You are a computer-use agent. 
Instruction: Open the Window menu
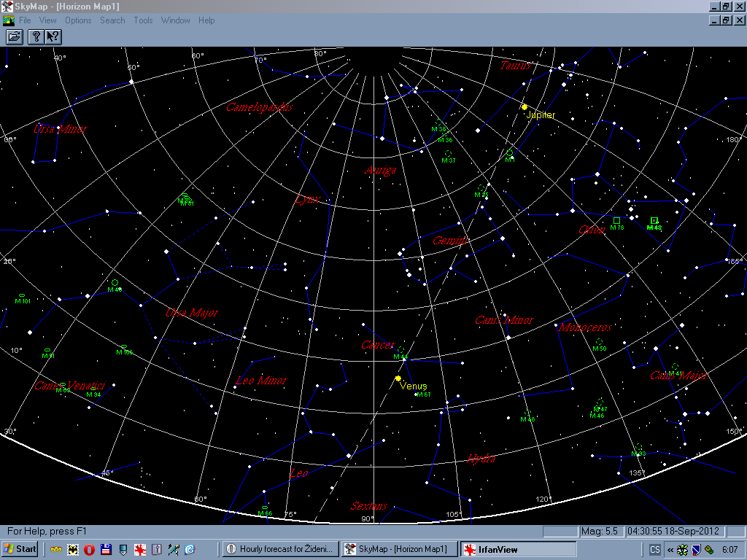click(x=175, y=20)
